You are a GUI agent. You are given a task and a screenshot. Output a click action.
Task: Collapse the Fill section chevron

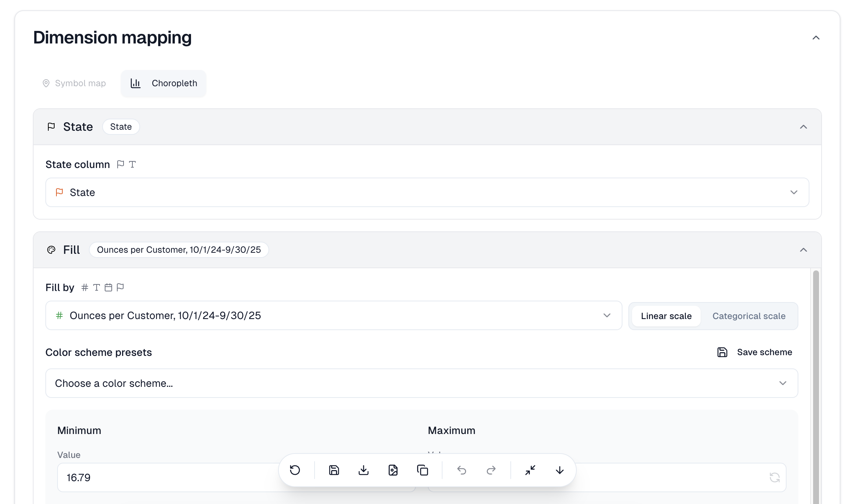(x=804, y=250)
